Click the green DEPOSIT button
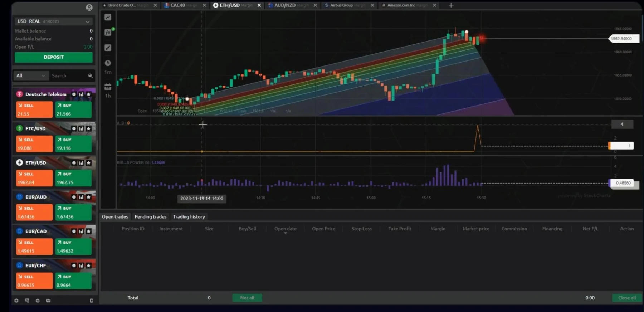This screenshot has width=644, height=312. [x=54, y=57]
